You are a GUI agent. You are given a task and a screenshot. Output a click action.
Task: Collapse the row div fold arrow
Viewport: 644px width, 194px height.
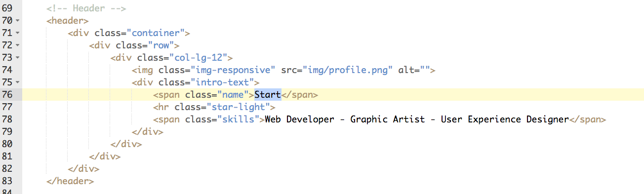(17, 46)
